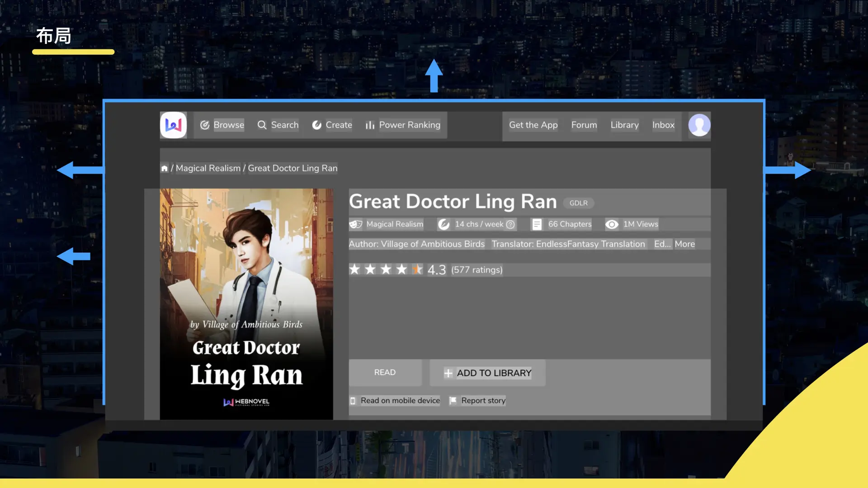Viewport: 868px width, 488px height.
Task: Open the Inbox nav link
Action: click(x=663, y=125)
